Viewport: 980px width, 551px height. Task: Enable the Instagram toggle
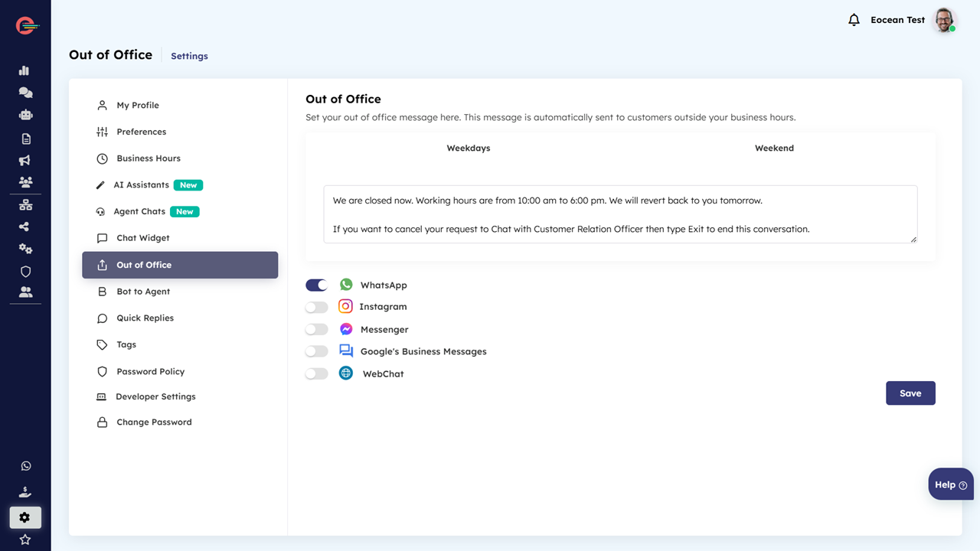click(x=316, y=307)
